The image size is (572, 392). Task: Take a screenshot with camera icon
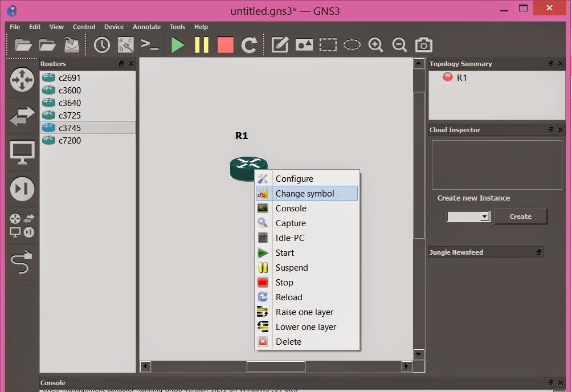tap(423, 45)
